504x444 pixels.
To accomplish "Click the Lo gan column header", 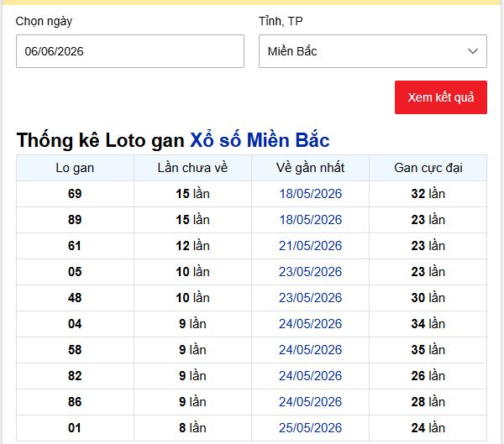I will click(75, 168).
